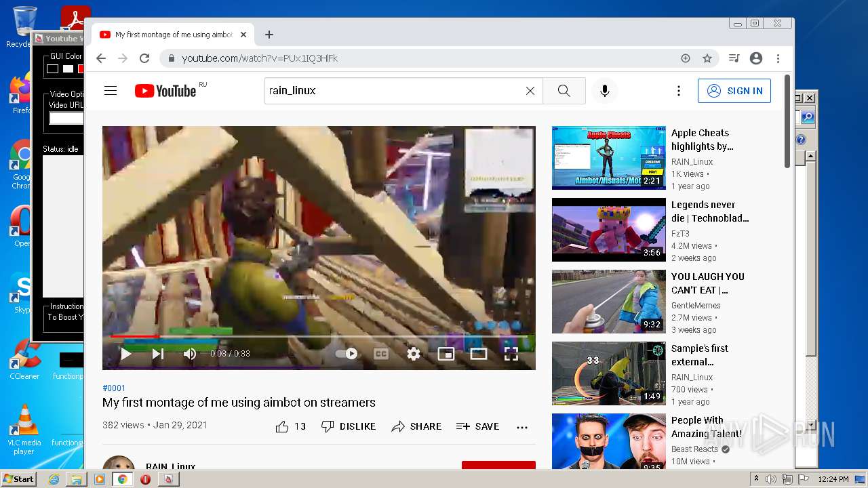The image size is (868, 488).
Task: Click the background window's scroll down arrow
Action: pyautogui.click(x=810, y=425)
